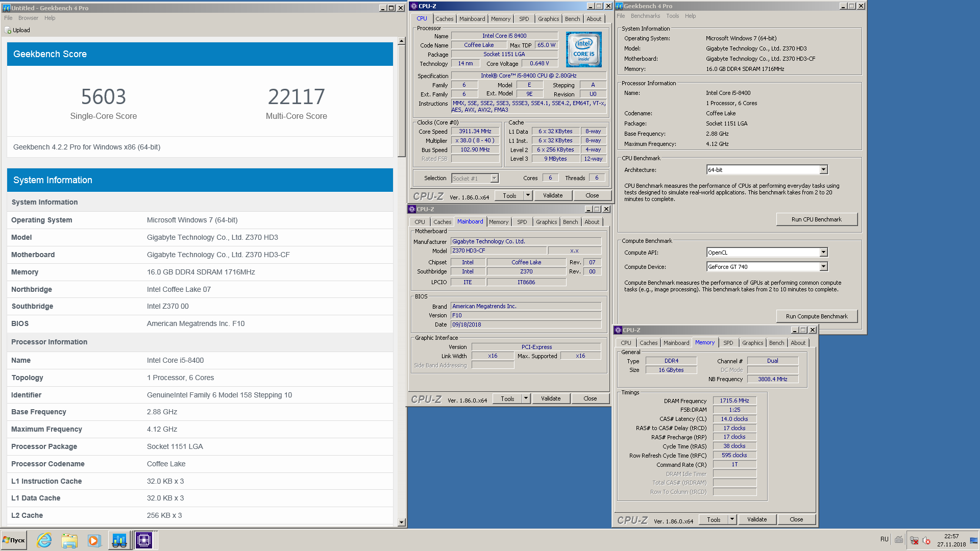Open the Пуск Start menu

pos(14,540)
